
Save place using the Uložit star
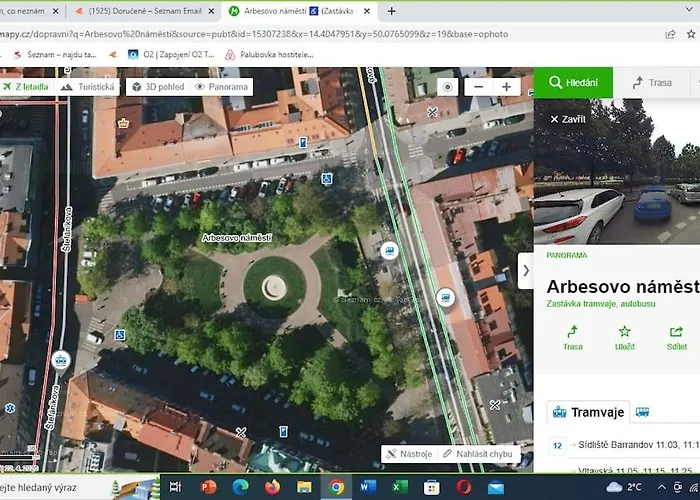(x=624, y=337)
